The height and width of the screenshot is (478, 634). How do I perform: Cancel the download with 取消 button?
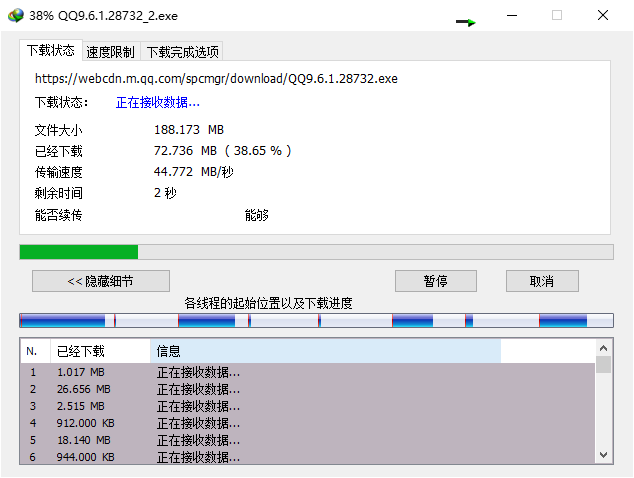click(x=542, y=281)
